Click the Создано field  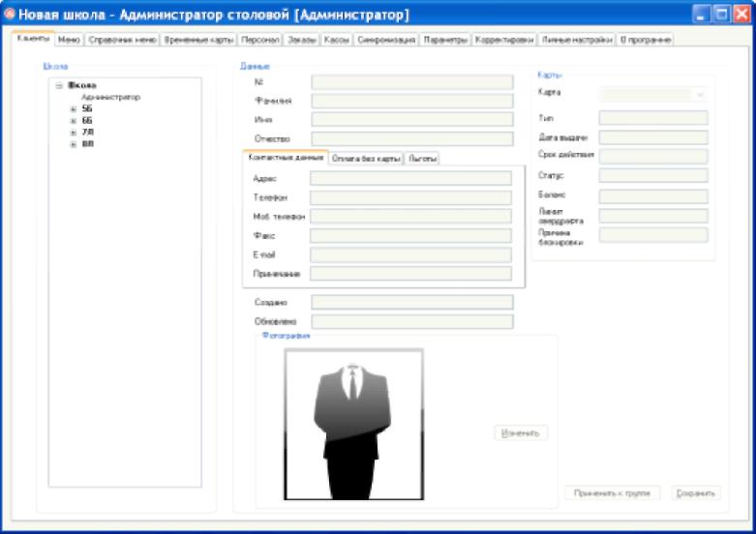412,302
